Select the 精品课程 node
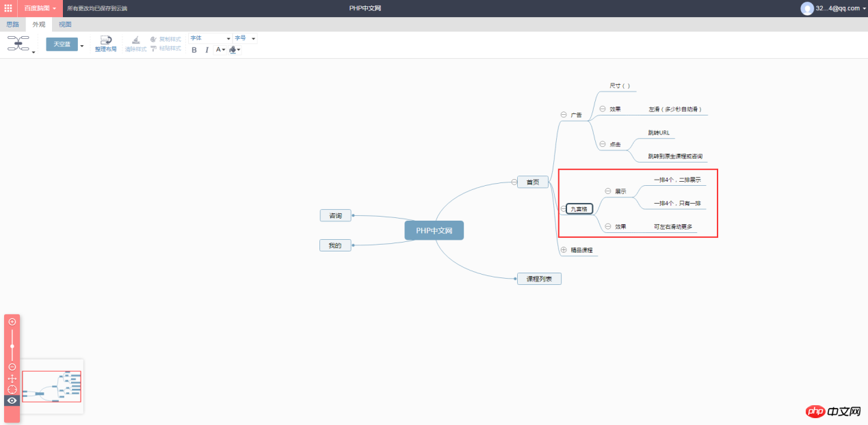 pos(581,250)
